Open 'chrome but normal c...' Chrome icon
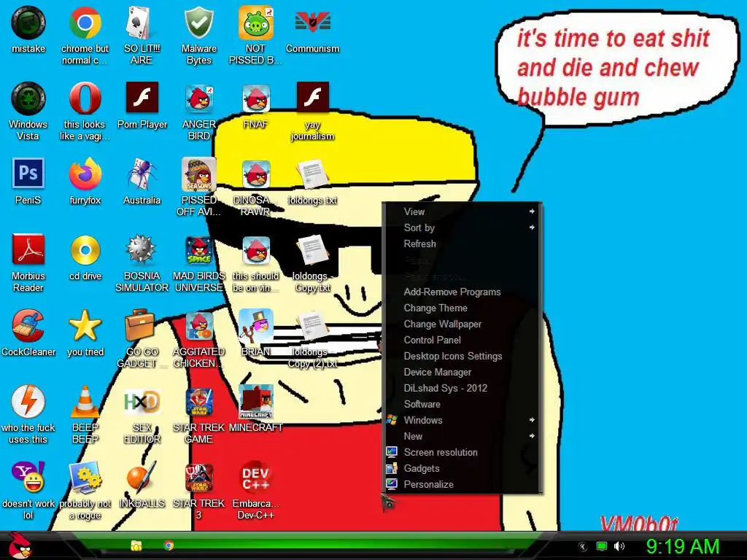 coord(85,23)
